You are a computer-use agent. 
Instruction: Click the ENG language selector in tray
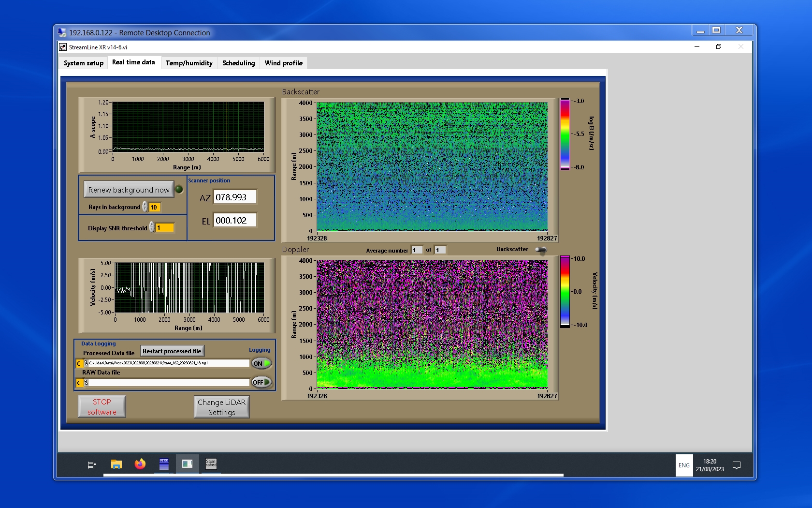pos(684,465)
